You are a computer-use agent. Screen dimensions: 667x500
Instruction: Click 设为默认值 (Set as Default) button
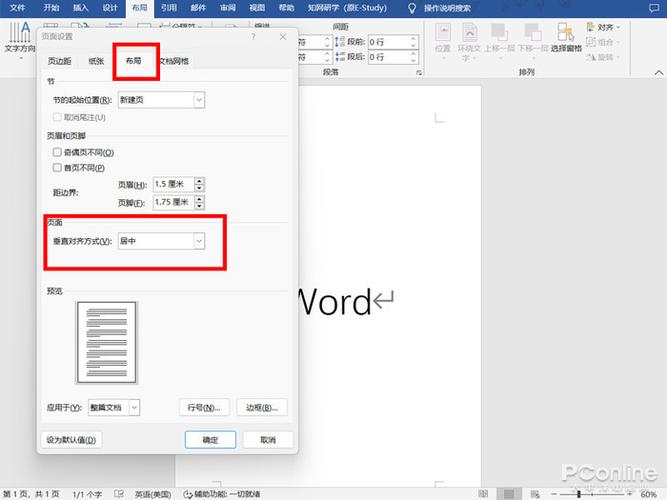[71, 440]
